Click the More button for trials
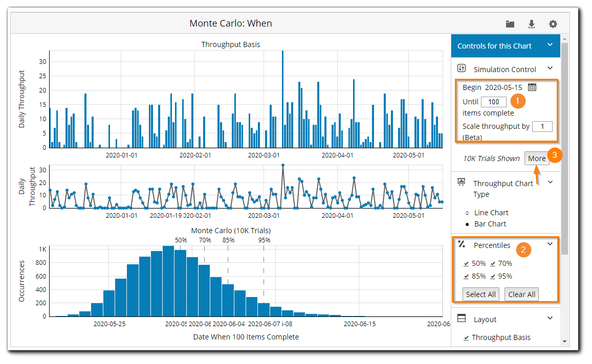 click(537, 158)
